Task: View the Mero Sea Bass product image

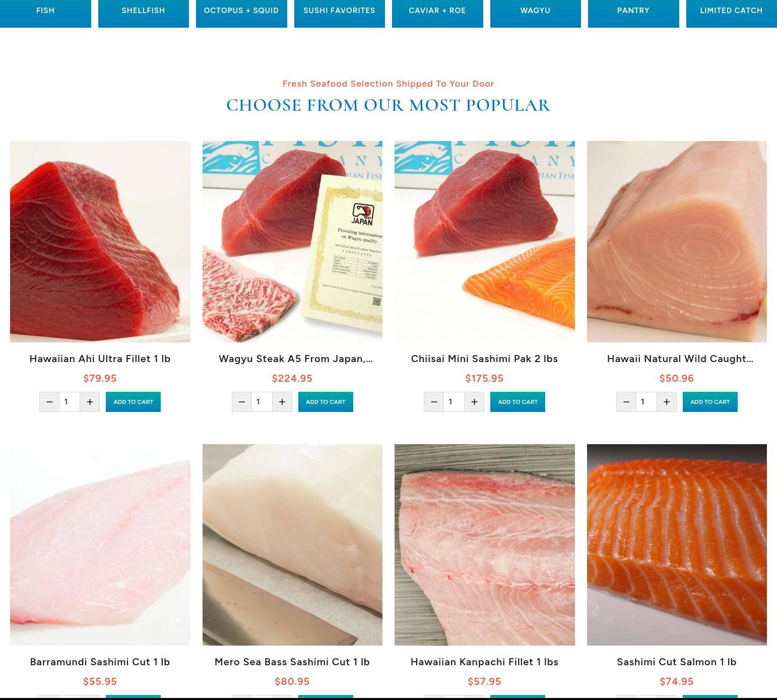Action: coord(292,544)
